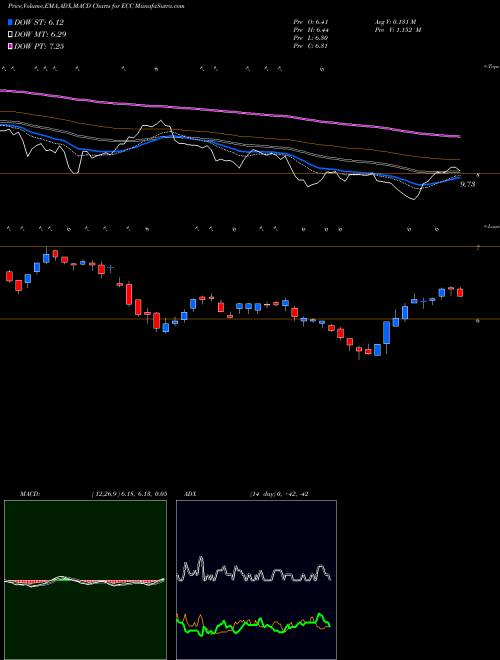The height and width of the screenshot is (660, 500).
Task: Click the 'Pre L: 6.30' low value
Action: click(311, 38)
